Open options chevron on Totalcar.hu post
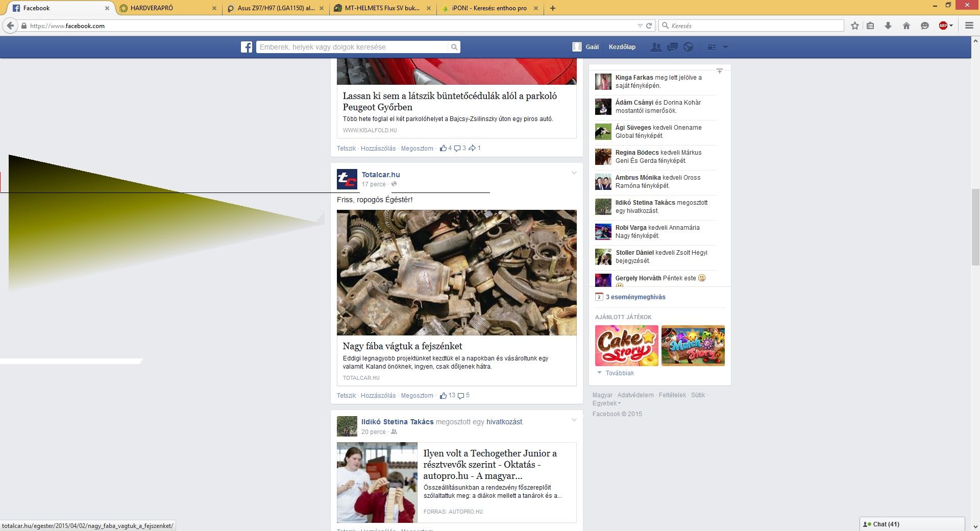The height and width of the screenshot is (531, 980). pos(574,173)
